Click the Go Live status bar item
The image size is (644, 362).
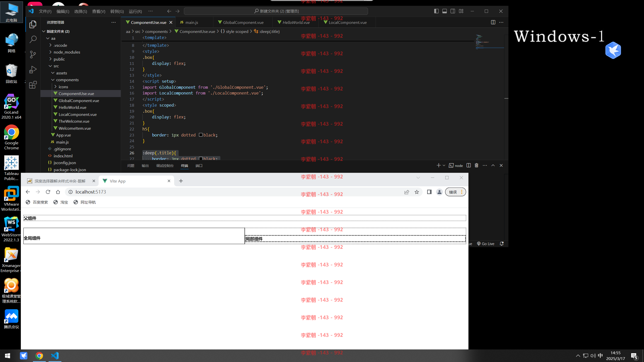(x=486, y=244)
